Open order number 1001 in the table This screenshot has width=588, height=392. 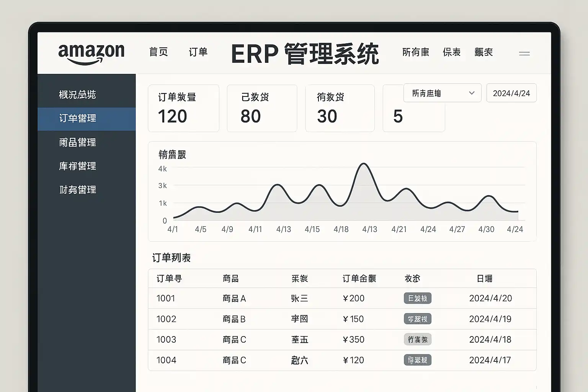166,298
